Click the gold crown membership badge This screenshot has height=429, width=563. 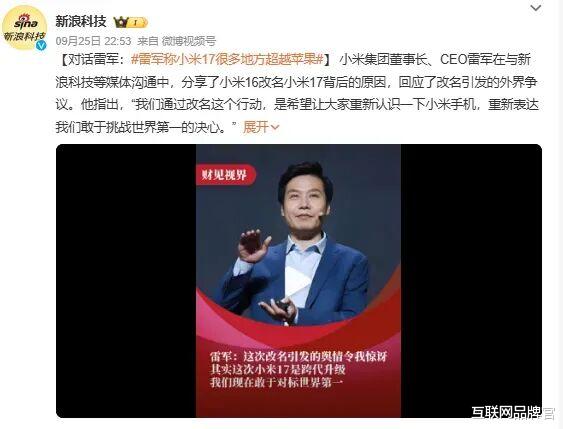120,23
